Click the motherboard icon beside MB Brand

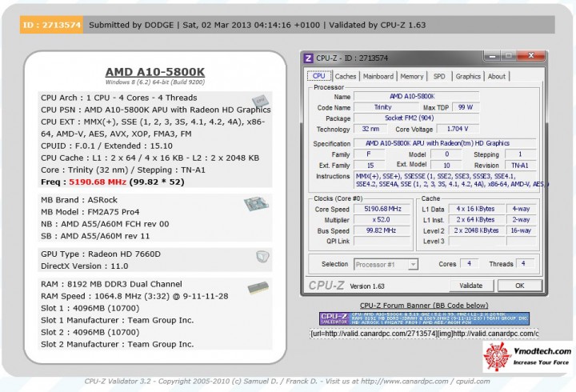[x=256, y=203]
